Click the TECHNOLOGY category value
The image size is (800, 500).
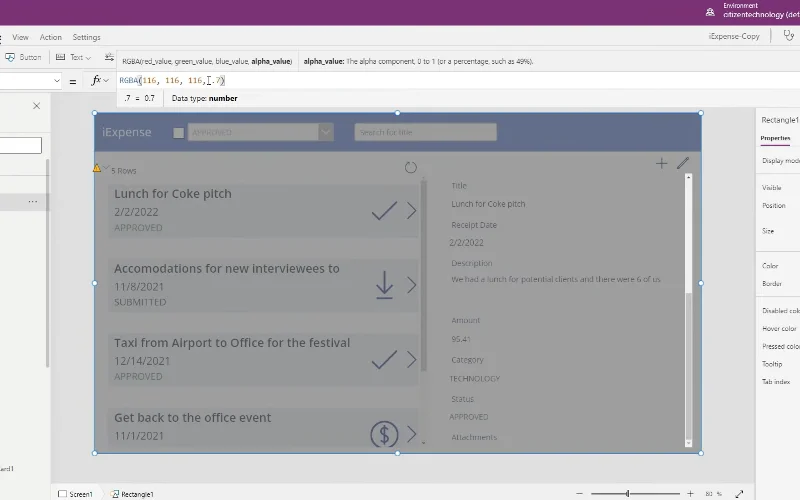coord(474,379)
